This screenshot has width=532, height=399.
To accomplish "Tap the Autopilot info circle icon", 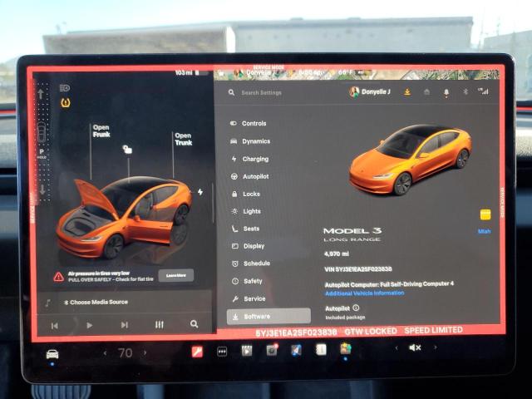I will point(356,308).
